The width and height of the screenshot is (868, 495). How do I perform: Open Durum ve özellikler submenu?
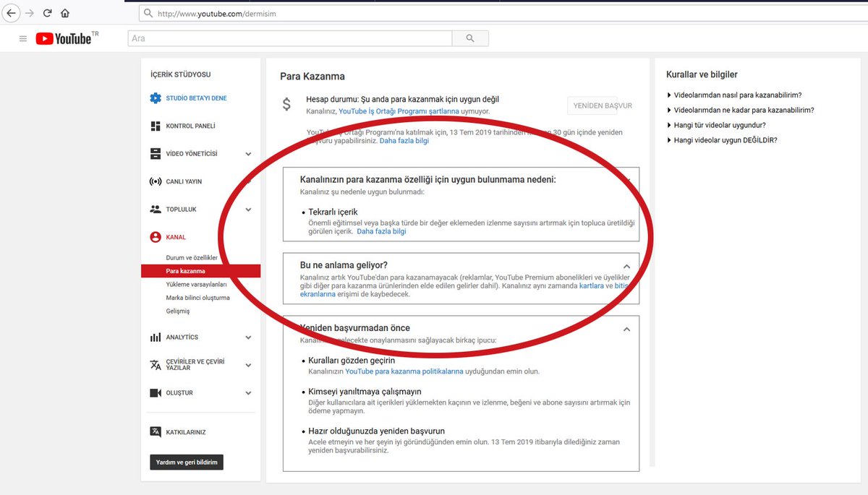pos(192,258)
